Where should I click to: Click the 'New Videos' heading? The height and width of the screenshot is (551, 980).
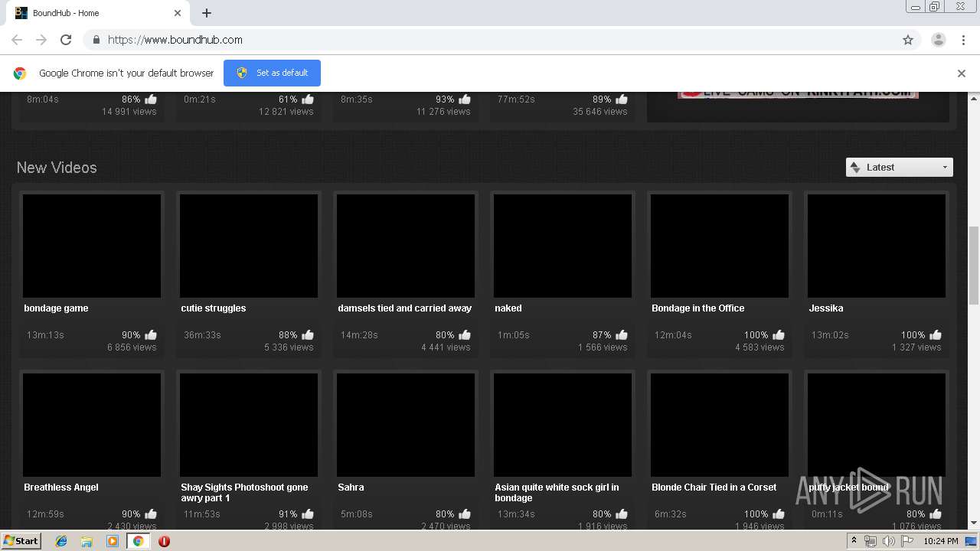tap(57, 168)
